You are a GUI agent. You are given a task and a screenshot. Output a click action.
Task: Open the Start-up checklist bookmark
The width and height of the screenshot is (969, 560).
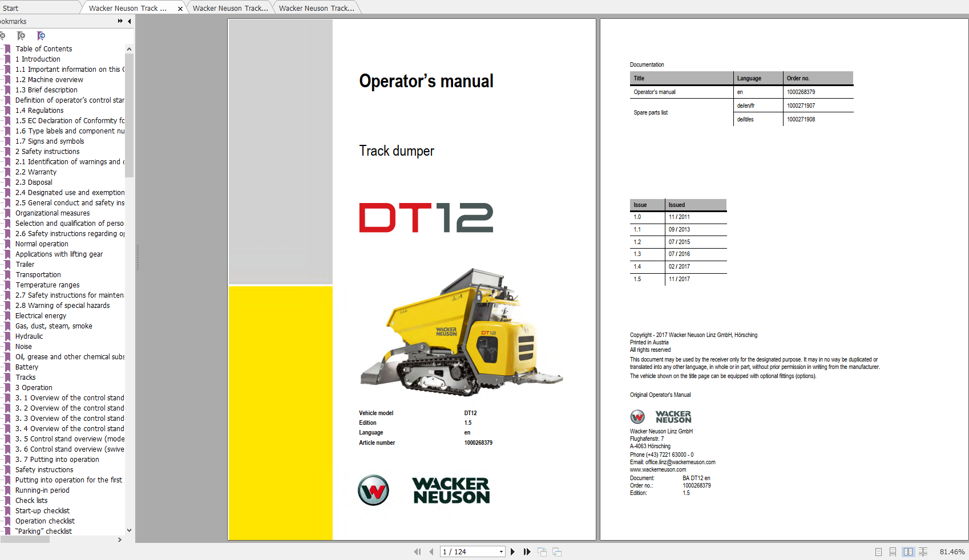42,511
